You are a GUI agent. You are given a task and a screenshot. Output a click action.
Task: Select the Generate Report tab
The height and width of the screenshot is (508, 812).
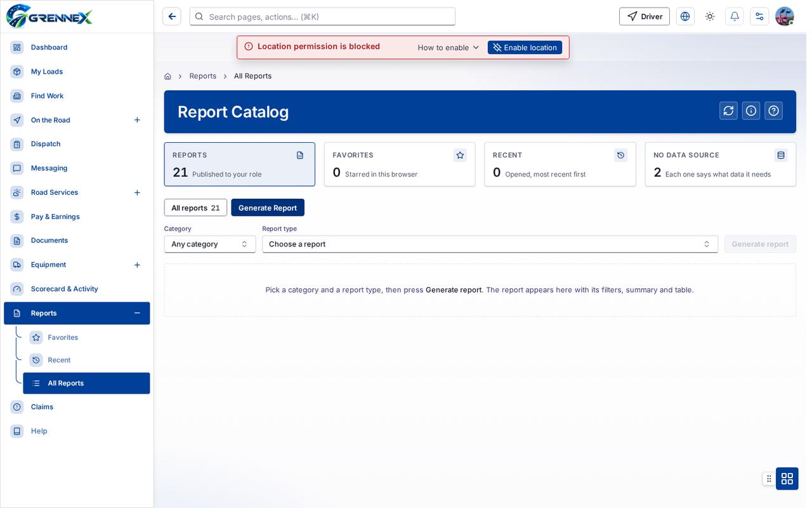(x=268, y=208)
